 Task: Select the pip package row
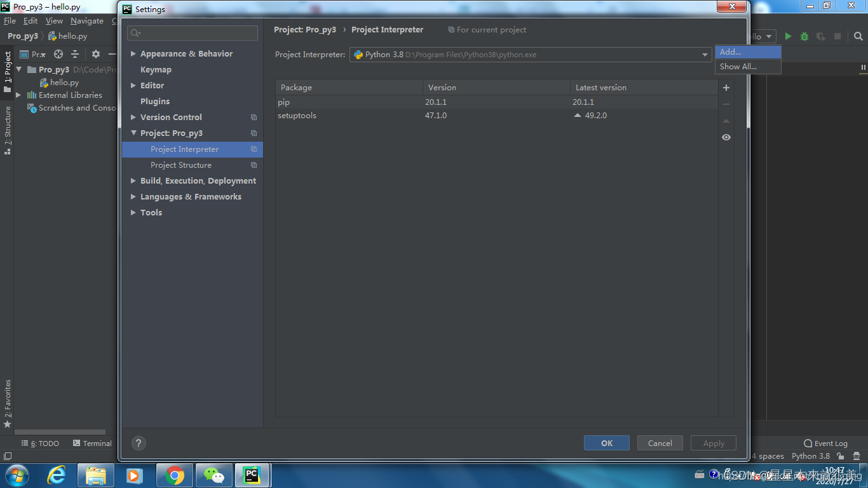click(x=496, y=102)
